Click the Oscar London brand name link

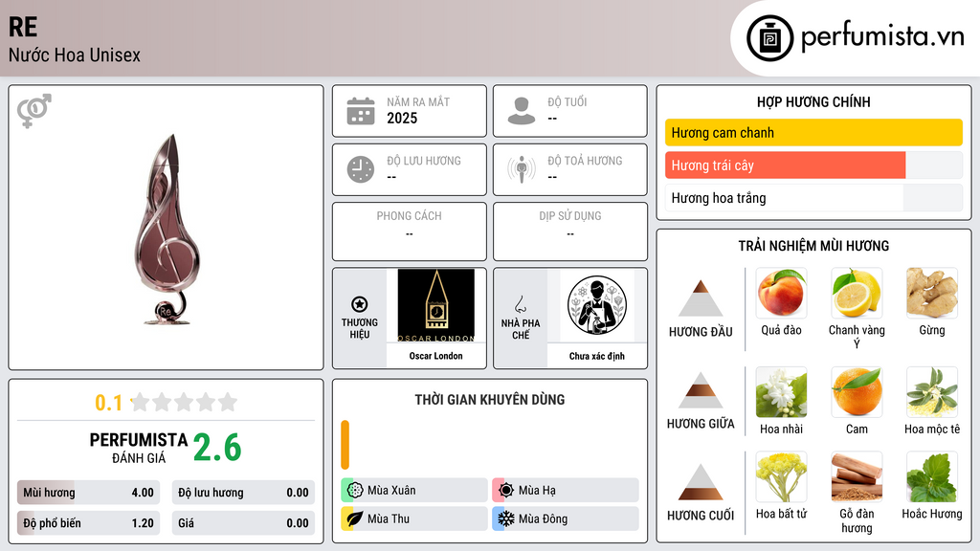pyautogui.click(x=435, y=356)
